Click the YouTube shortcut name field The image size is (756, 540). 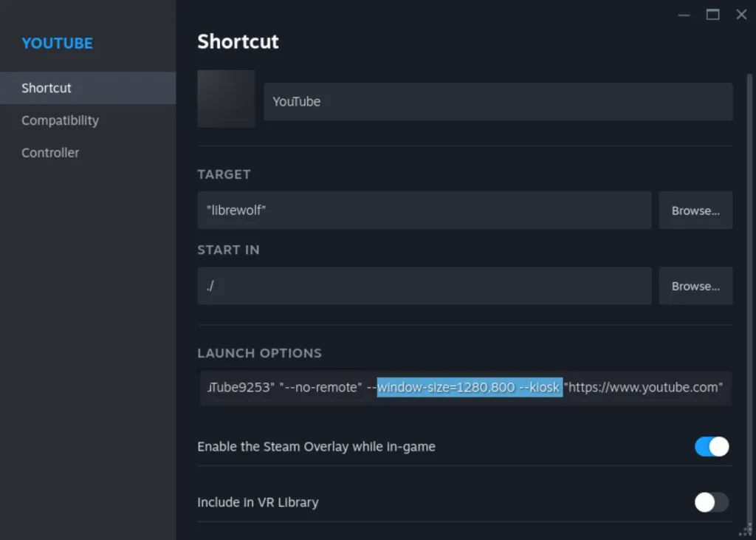click(x=498, y=101)
